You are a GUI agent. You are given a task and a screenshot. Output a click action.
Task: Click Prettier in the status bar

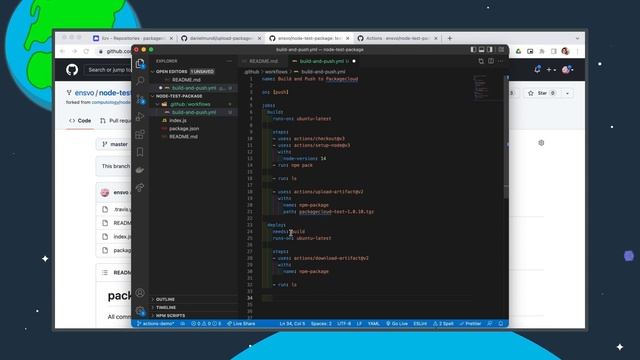(x=470, y=324)
